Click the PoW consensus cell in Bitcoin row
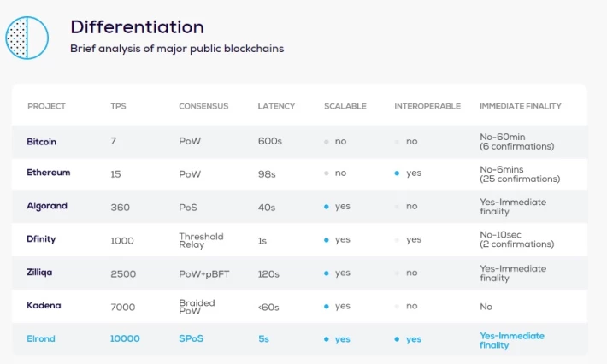This screenshot has height=364, width=607. [190, 141]
